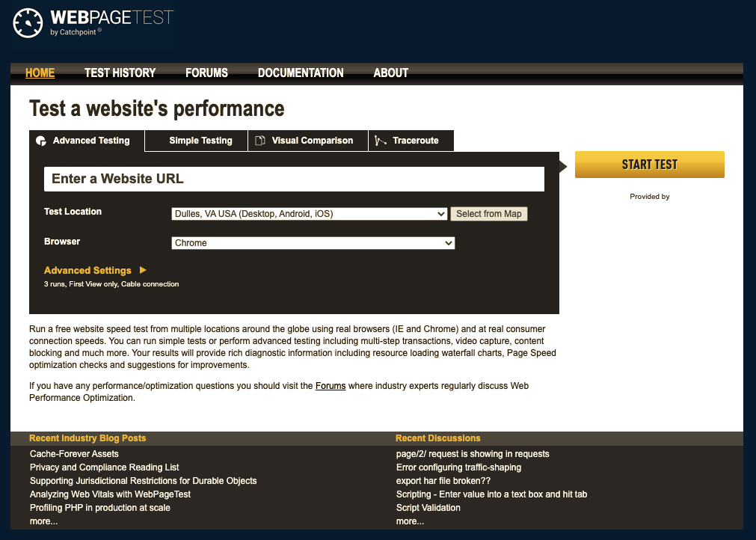Open Scripting - Enter value into text box discussion

pyautogui.click(x=491, y=494)
